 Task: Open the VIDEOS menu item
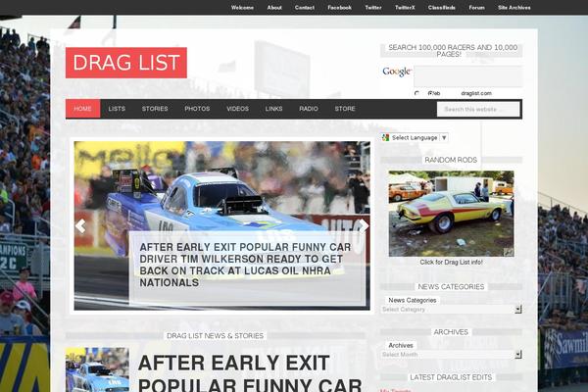[x=237, y=109]
